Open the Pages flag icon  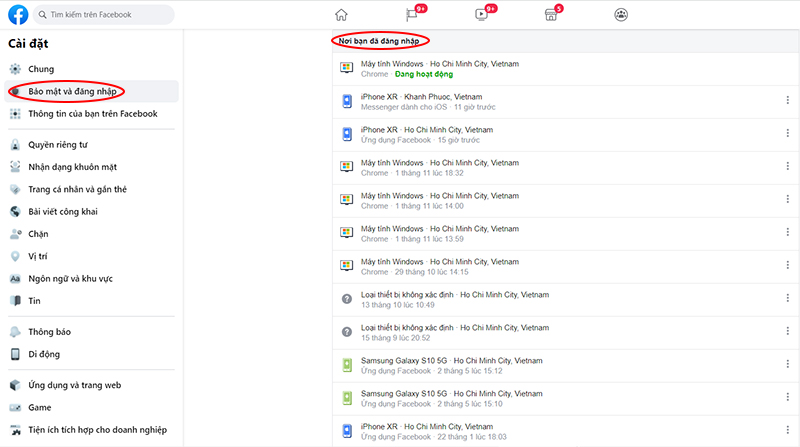[411, 15]
